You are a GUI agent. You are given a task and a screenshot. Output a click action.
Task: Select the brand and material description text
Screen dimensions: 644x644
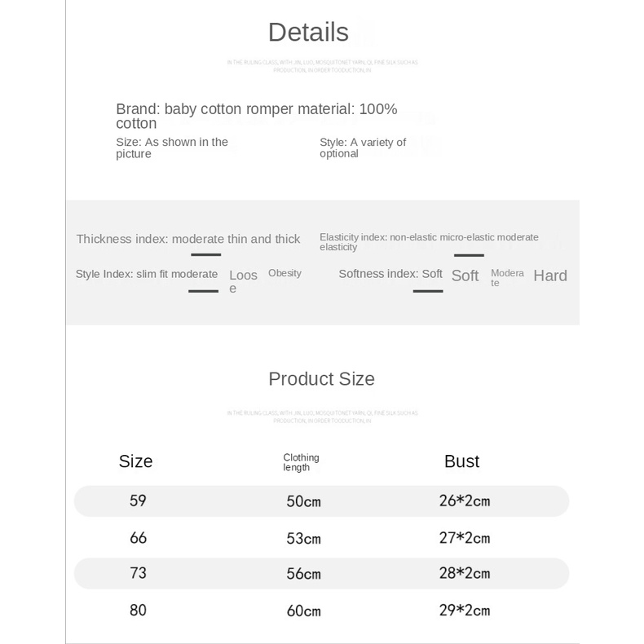[256, 116]
